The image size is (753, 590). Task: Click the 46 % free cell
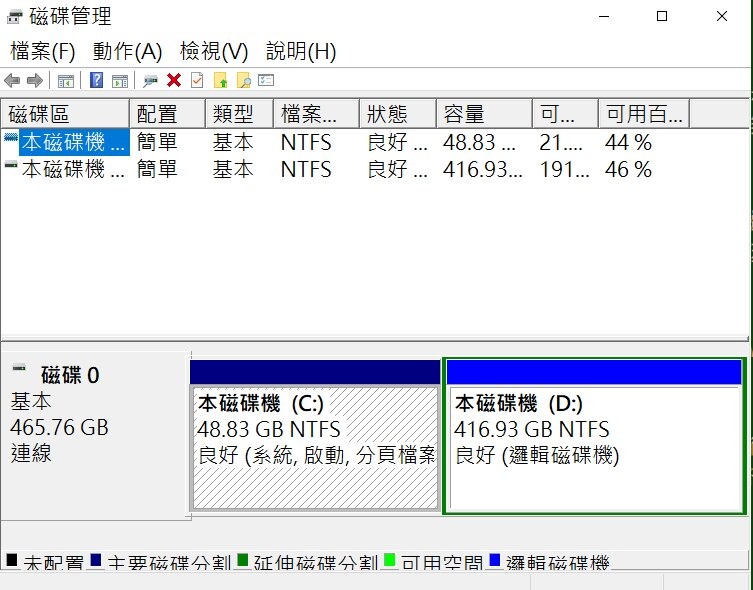628,169
